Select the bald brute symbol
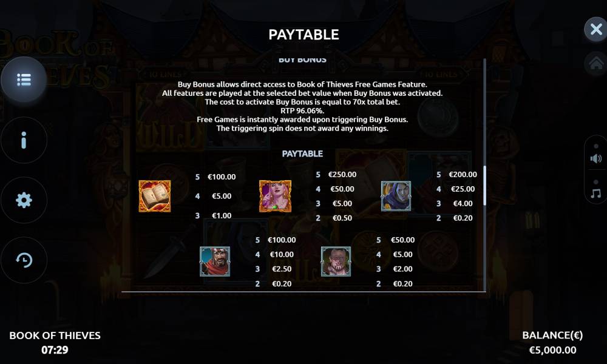The image size is (607, 364). [336, 261]
